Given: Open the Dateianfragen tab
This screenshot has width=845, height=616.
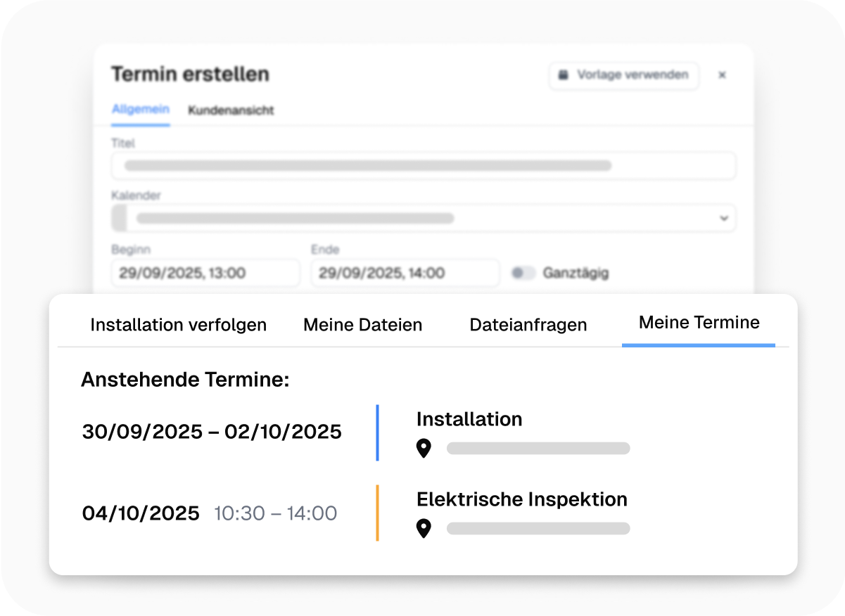Looking at the screenshot, I should [x=528, y=325].
